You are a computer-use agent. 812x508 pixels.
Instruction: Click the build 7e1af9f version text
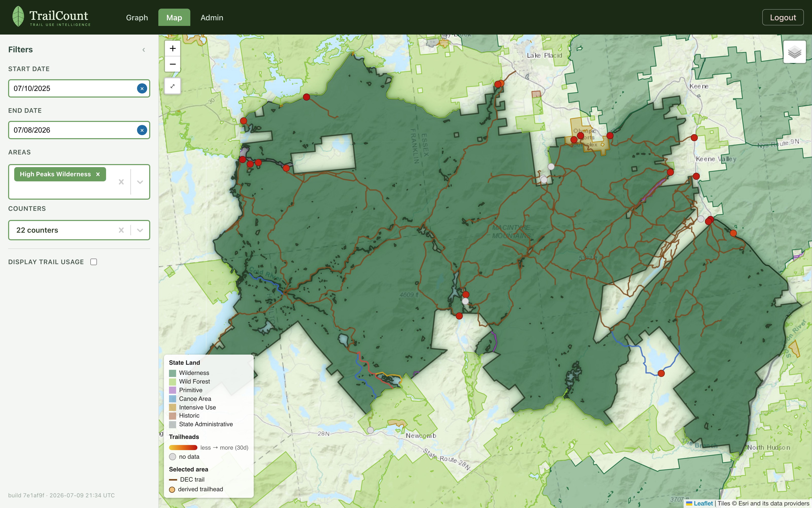(61, 495)
